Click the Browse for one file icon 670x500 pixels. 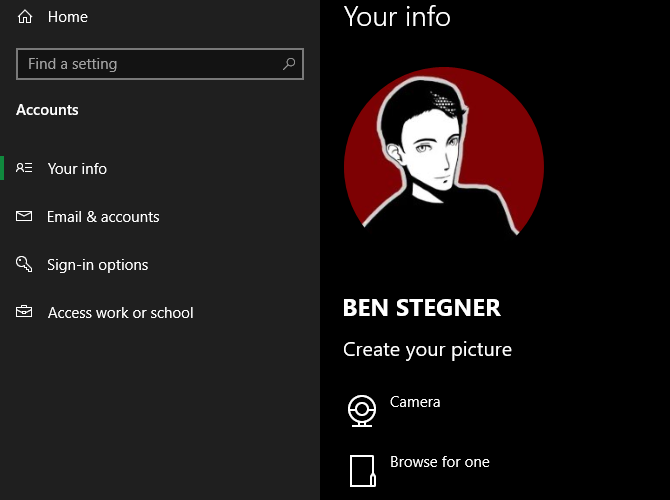click(x=361, y=470)
